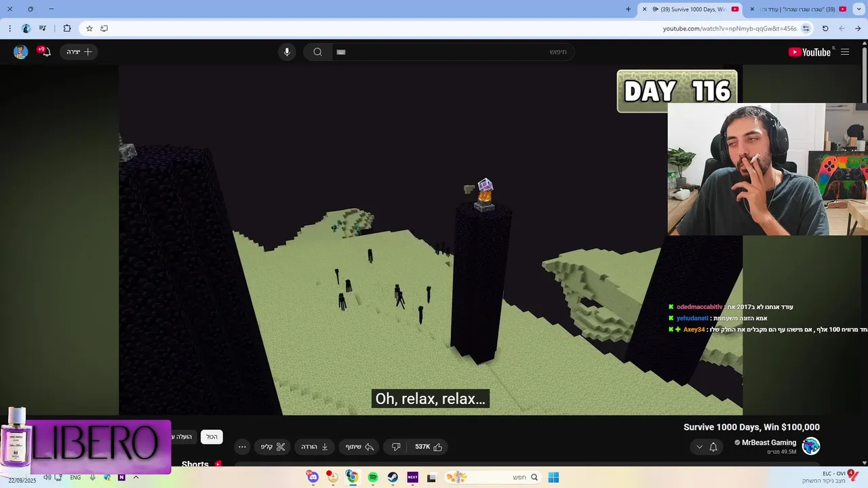Click the יצירה create button
Viewport: 868px width, 488px height.
coord(79,52)
